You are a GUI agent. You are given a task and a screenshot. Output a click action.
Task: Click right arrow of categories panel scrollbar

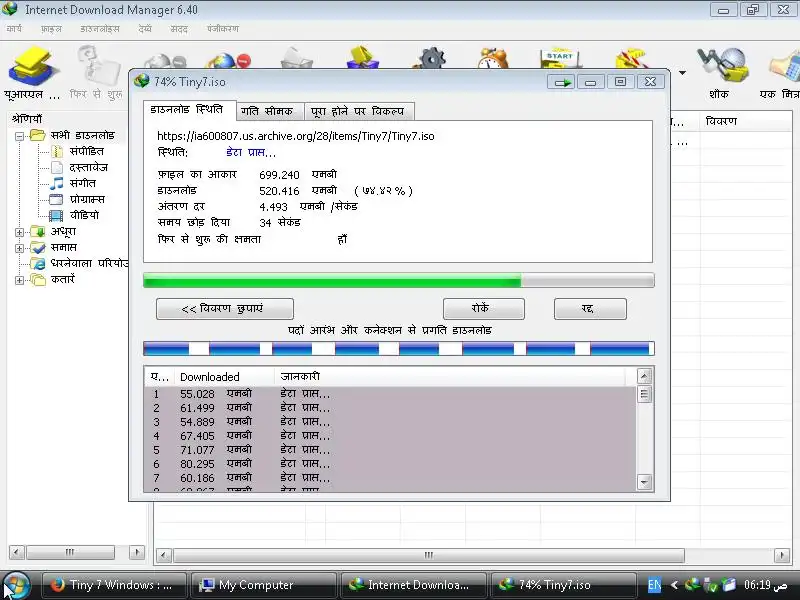click(137, 552)
